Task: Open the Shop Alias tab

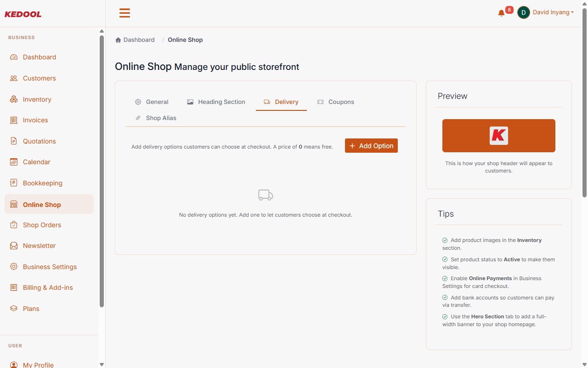Action: click(x=156, y=118)
